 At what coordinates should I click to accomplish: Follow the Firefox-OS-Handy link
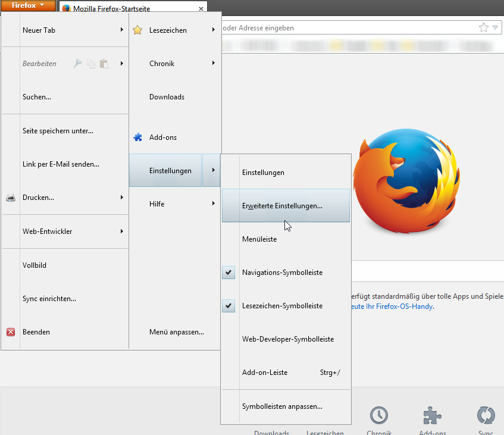coord(392,306)
